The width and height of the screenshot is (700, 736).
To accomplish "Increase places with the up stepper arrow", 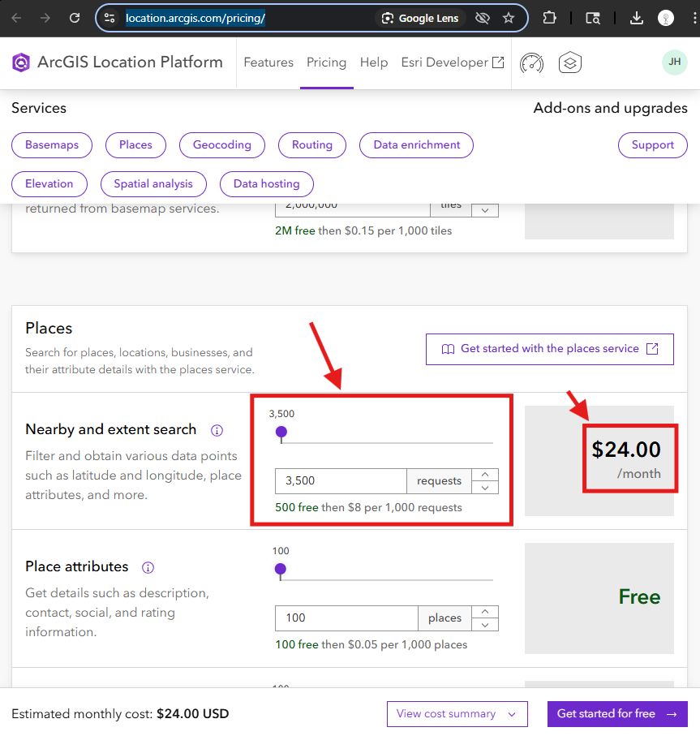I will [x=485, y=612].
